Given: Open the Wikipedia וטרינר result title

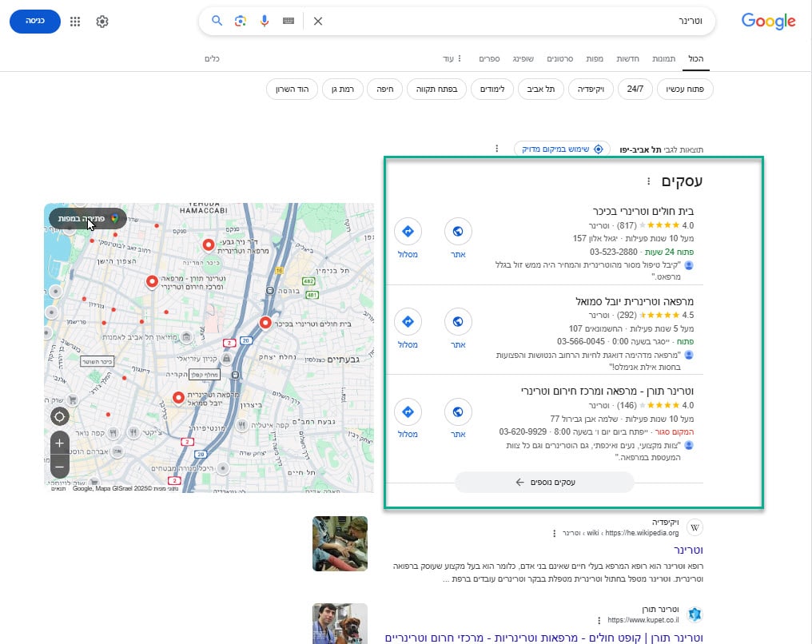Looking at the screenshot, I should (x=688, y=550).
